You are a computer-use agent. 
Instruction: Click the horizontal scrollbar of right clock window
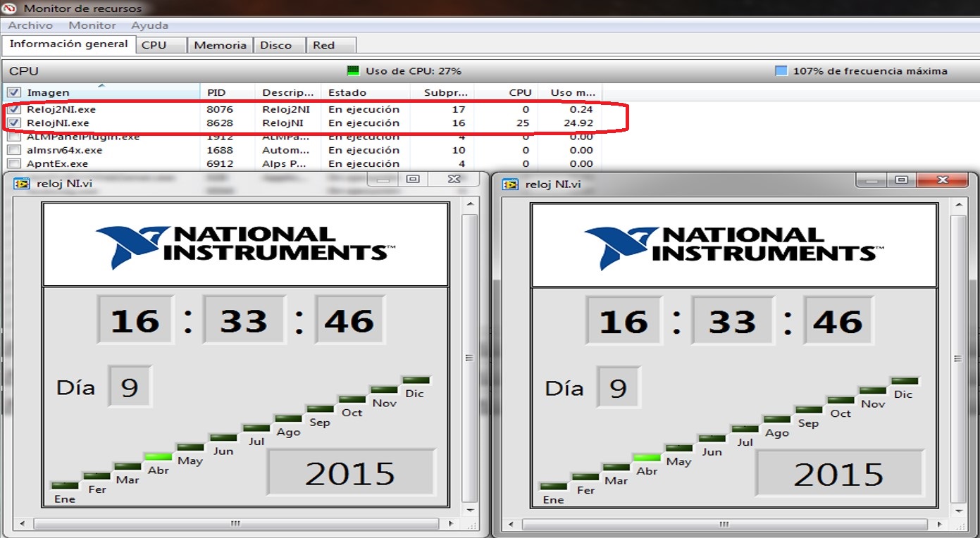click(724, 525)
